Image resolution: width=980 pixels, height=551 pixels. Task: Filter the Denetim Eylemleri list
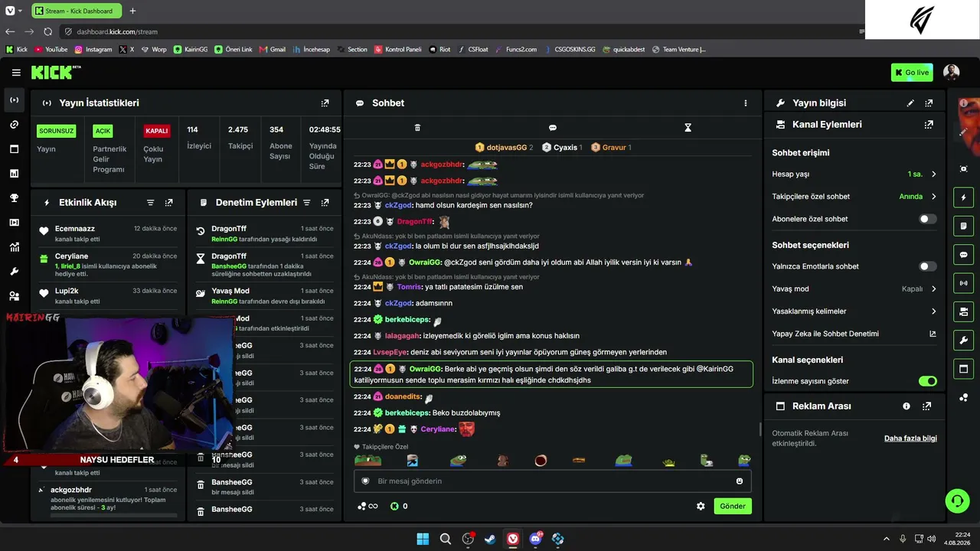307,203
